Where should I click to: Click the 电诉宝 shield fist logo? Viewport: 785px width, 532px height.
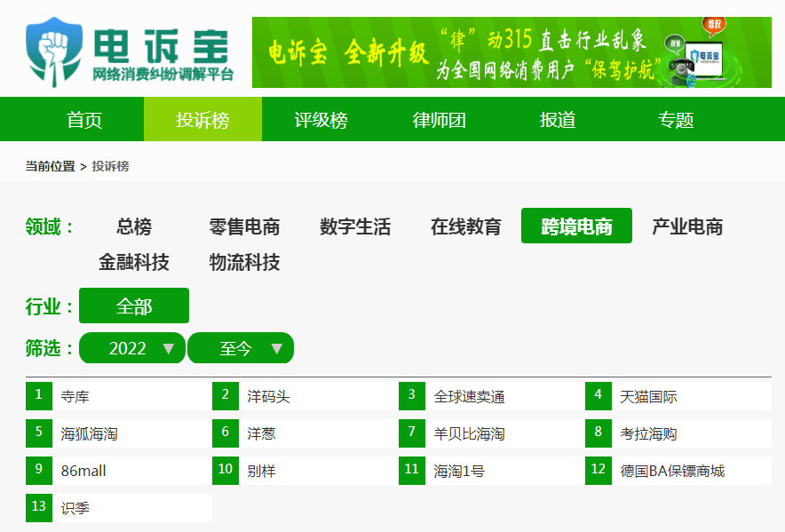[54, 52]
